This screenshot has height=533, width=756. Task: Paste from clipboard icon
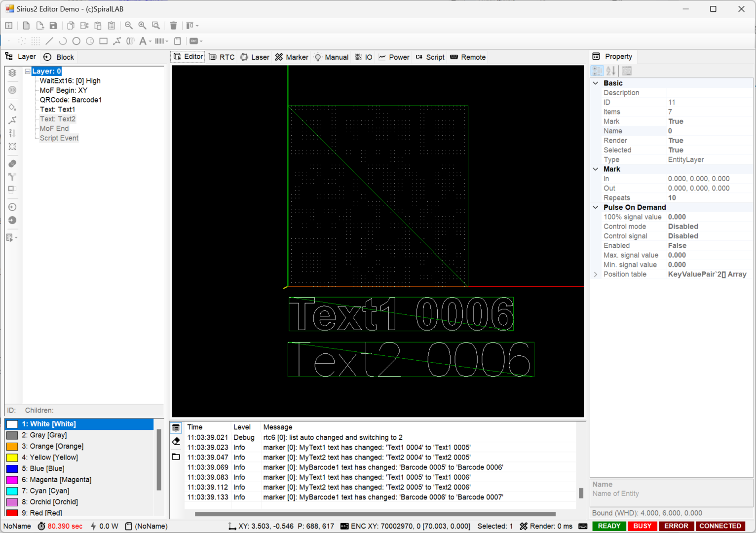pos(98,26)
